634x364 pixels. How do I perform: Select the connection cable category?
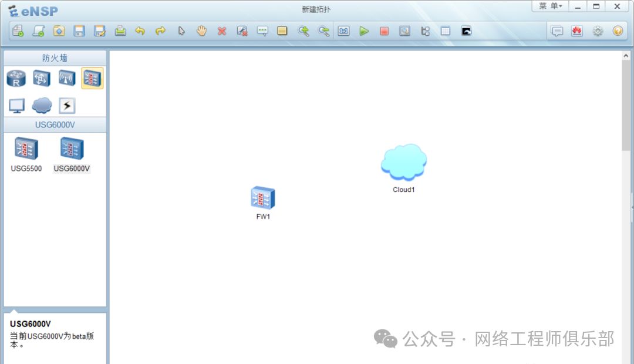click(67, 106)
